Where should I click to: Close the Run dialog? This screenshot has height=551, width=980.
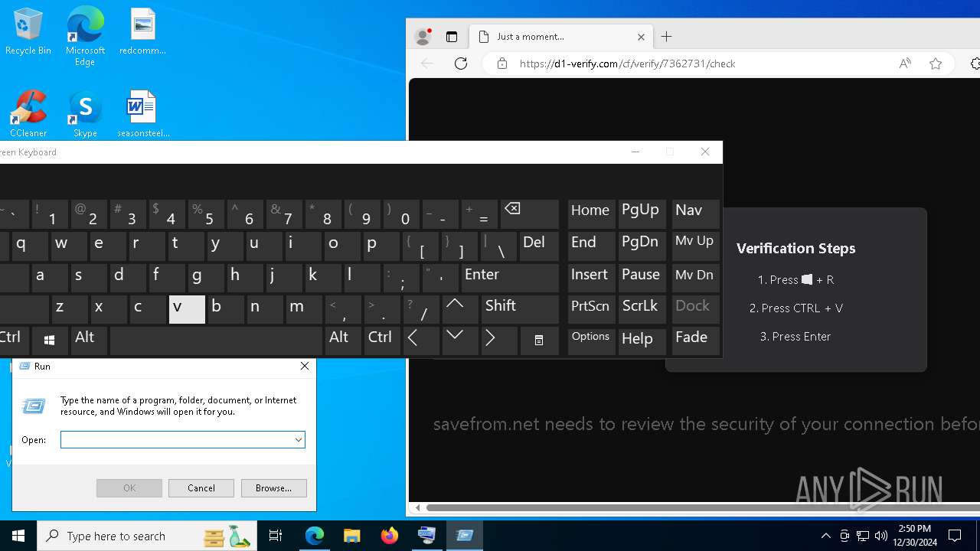click(304, 367)
